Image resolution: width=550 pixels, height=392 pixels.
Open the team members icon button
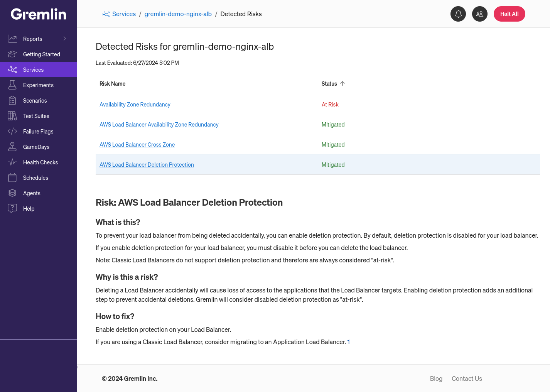point(480,14)
